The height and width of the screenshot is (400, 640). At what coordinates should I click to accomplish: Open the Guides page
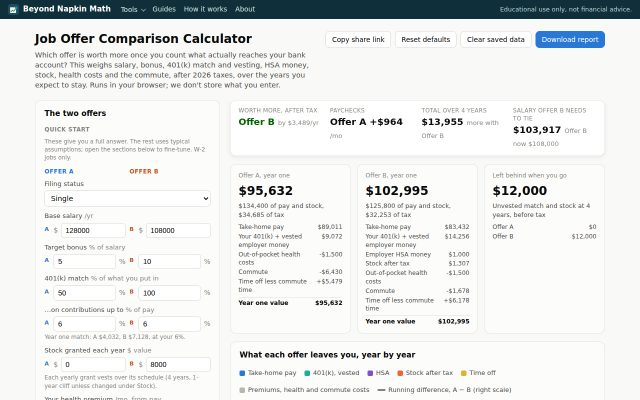[x=164, y=9]
